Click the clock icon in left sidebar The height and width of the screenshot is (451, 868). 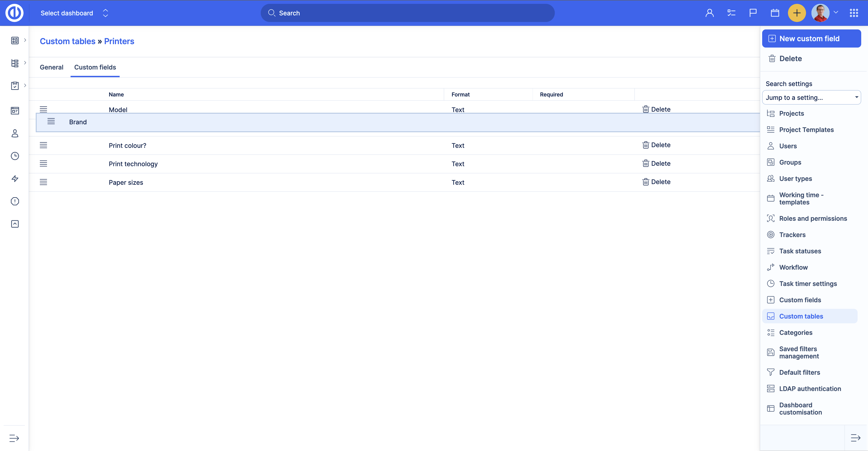coord(15,156)
